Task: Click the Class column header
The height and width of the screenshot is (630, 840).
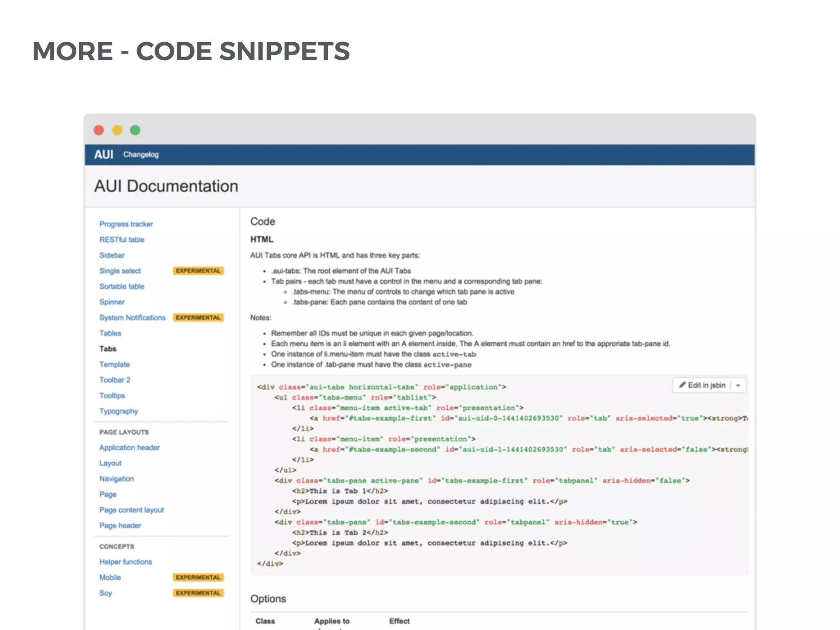Action: (x=265, y=621)
